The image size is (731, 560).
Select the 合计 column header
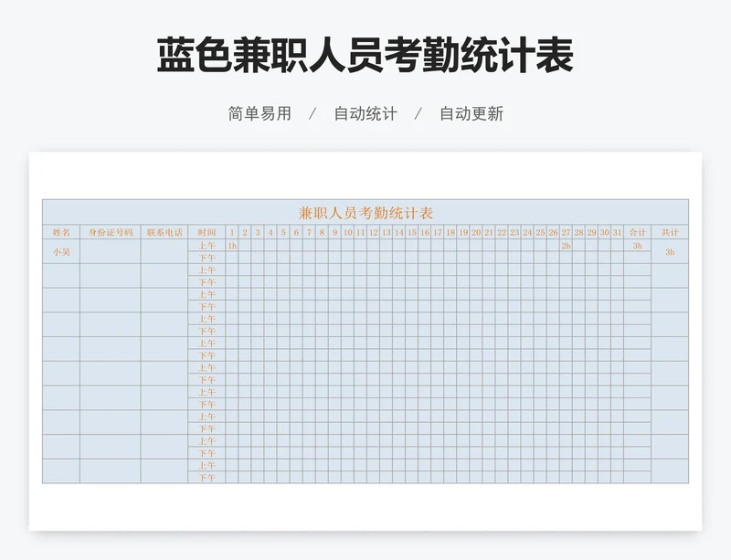637,232
